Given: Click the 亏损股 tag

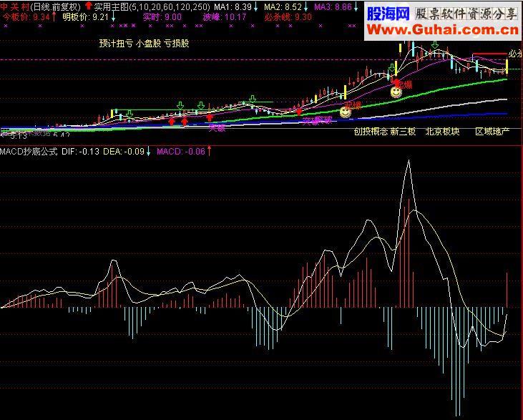Looking at the screenshot, I should tap(177, 44).
